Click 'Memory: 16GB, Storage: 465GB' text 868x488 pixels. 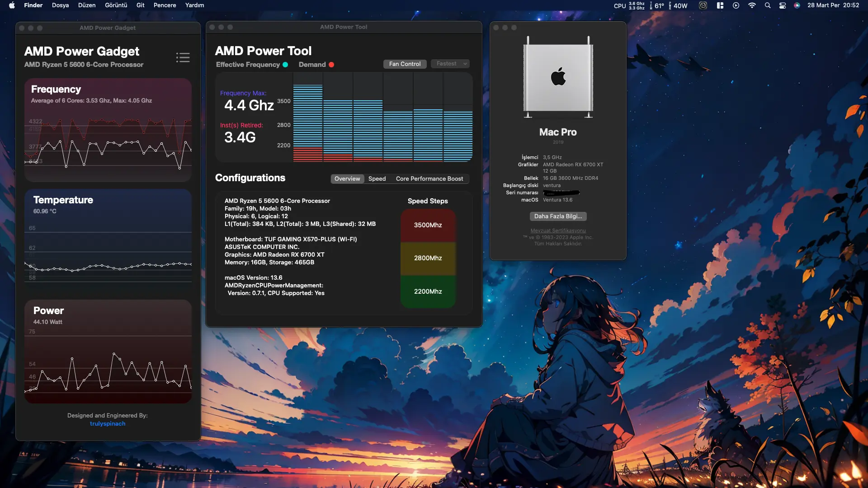pos(269,262)
